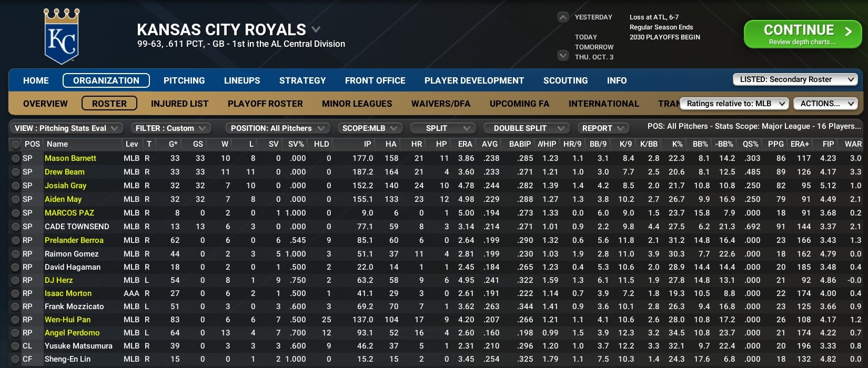Open player DJ Herz's profile
The height and width of the screenshot is (368, 868).
point(58,280)
